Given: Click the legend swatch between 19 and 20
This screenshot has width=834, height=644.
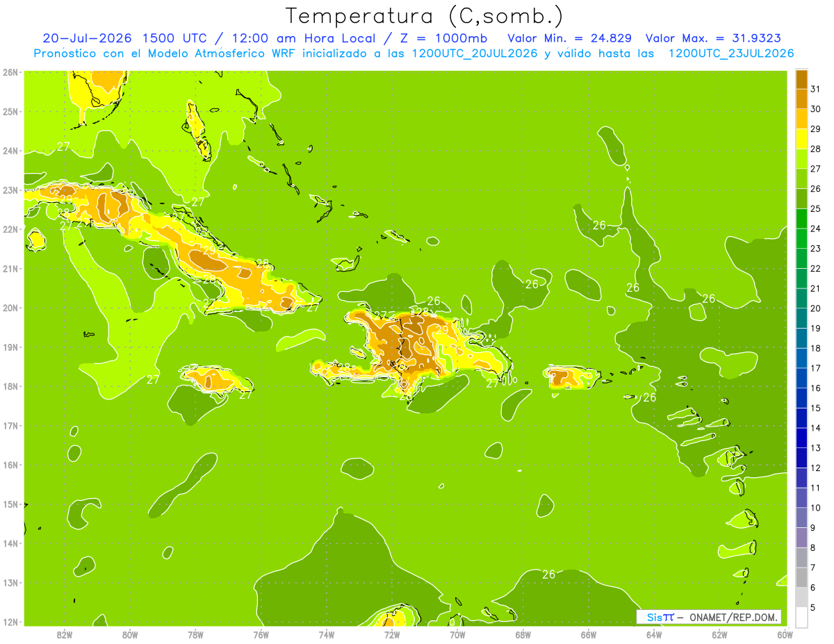Looking at the screenshot, I should pos(801,317).
